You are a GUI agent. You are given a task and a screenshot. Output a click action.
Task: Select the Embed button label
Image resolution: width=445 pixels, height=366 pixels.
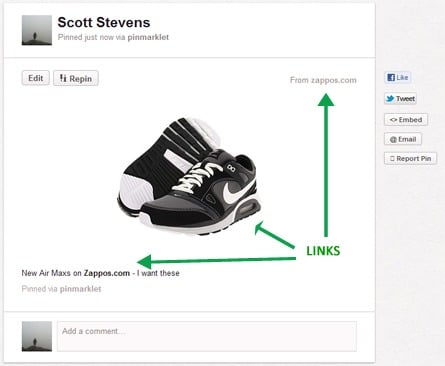[x=410, y=120]
